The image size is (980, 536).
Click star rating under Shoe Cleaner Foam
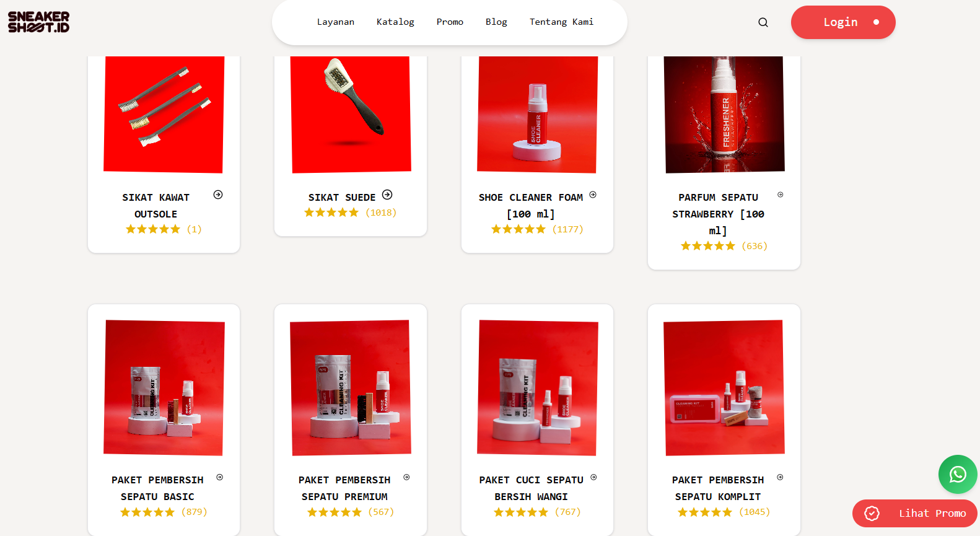[518, 229]
